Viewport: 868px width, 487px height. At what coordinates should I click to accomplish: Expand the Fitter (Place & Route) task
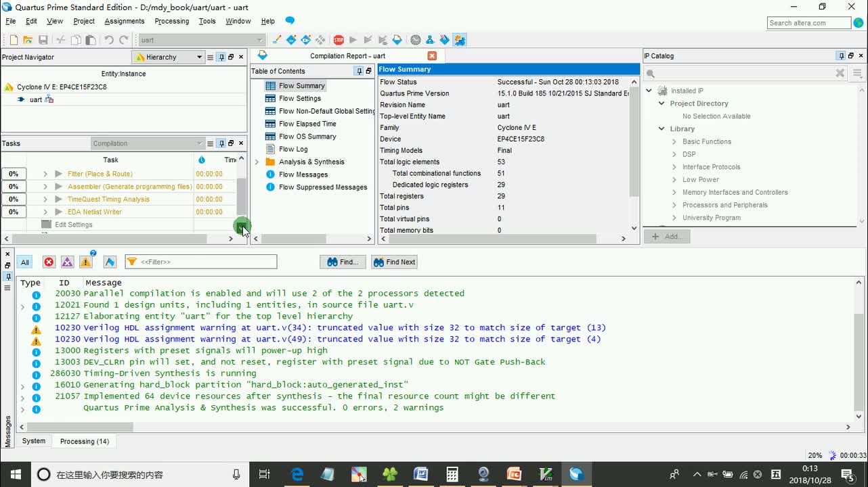tap(45, 174)
